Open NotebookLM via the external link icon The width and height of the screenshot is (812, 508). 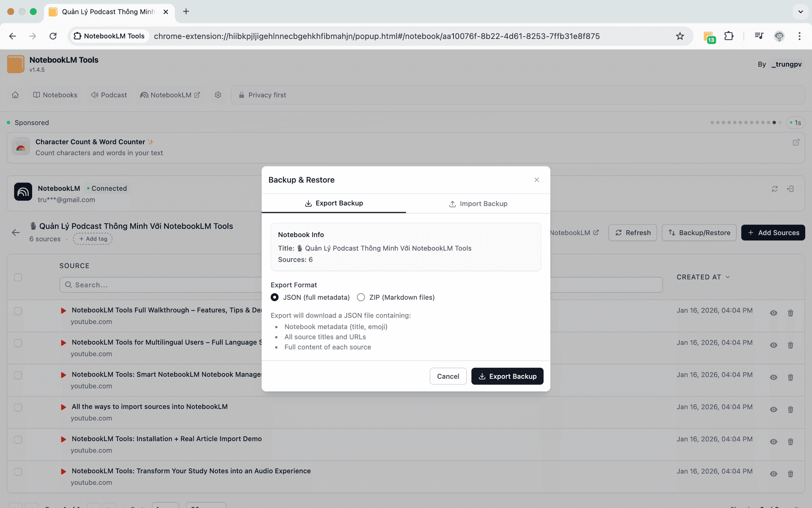pyautogui.click(x=197, y=95)
